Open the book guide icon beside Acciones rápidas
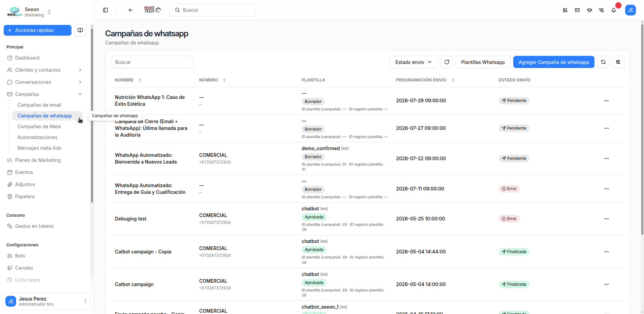Image resolution: width=644 pixels, height=314 pixels. [x=80, y=30]
